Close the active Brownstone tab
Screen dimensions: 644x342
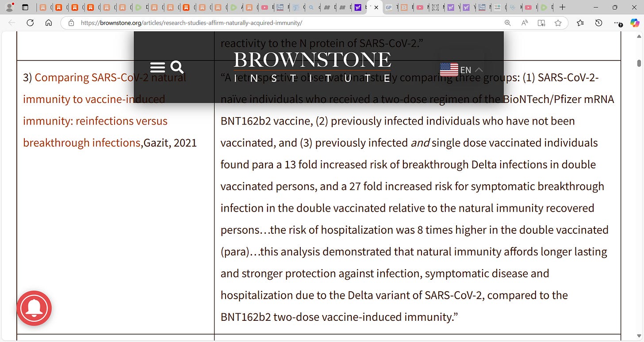[376, 8]
